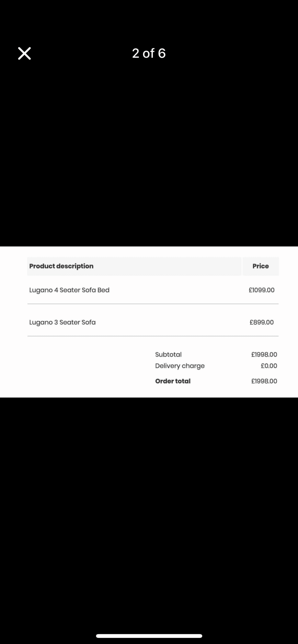This screenshot has width=298, height=644.
Task: Click the £899.00 price
Action: [261, 322]
